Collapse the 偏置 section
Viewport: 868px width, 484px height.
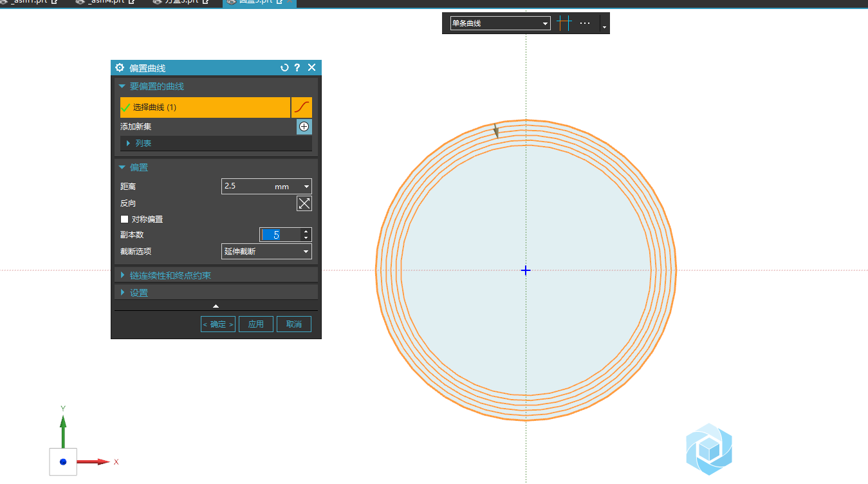[x=122, y=167]
